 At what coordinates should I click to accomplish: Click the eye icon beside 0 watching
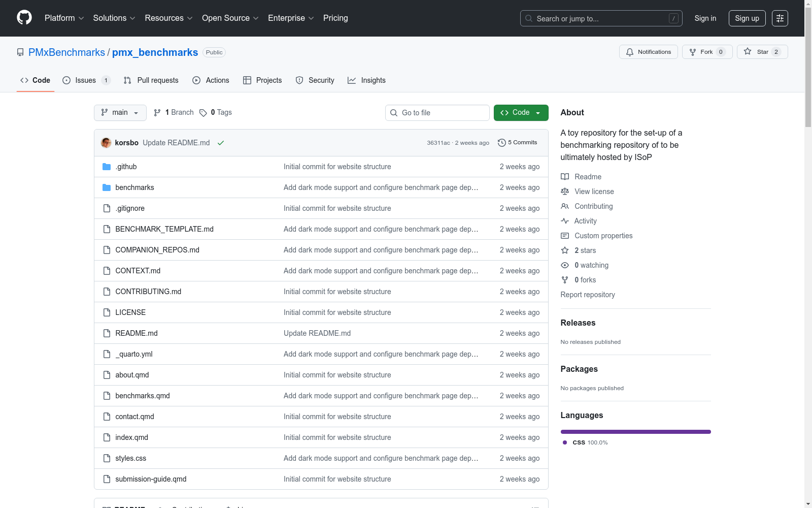click(x=565, y=265)
